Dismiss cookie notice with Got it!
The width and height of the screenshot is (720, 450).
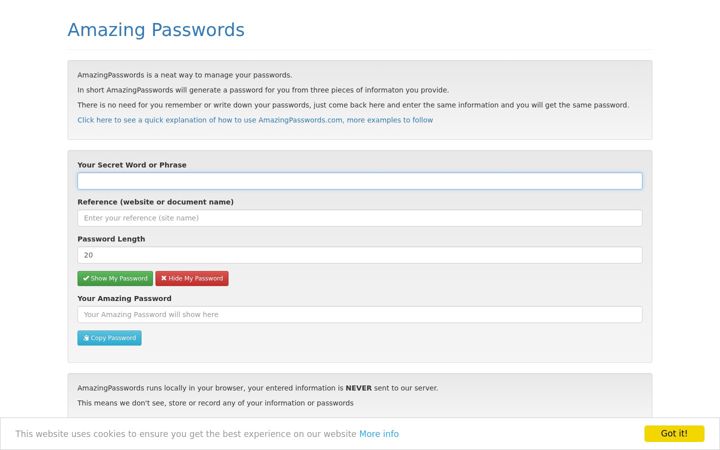(x=674, y=433)
